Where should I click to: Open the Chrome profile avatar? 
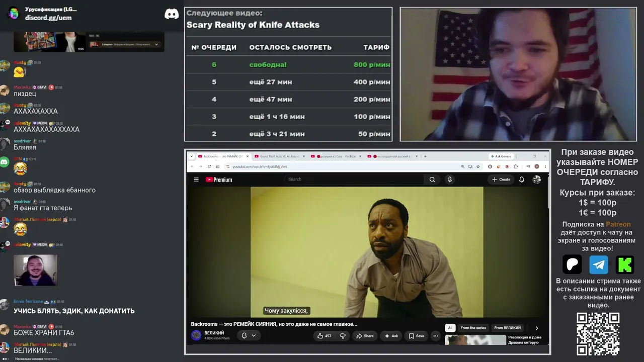537,166
